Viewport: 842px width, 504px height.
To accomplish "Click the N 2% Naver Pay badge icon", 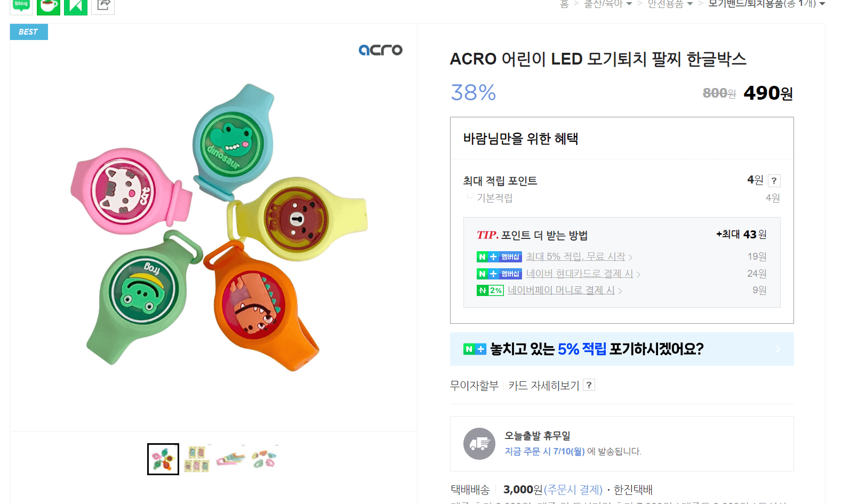I will 490,290.
